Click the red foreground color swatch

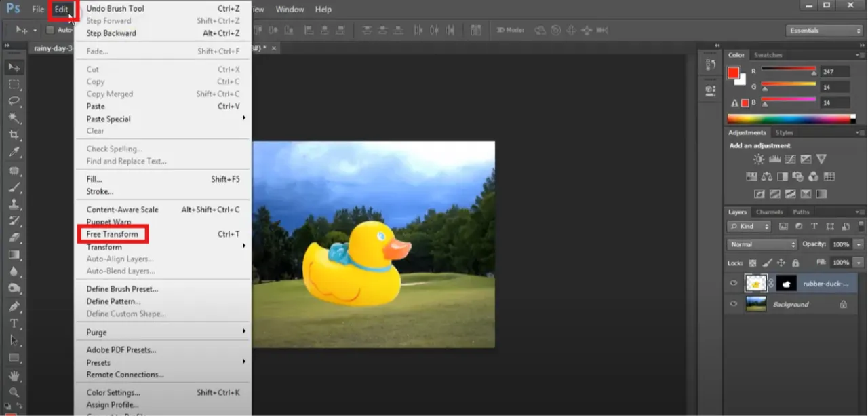(x=733, y=73)
